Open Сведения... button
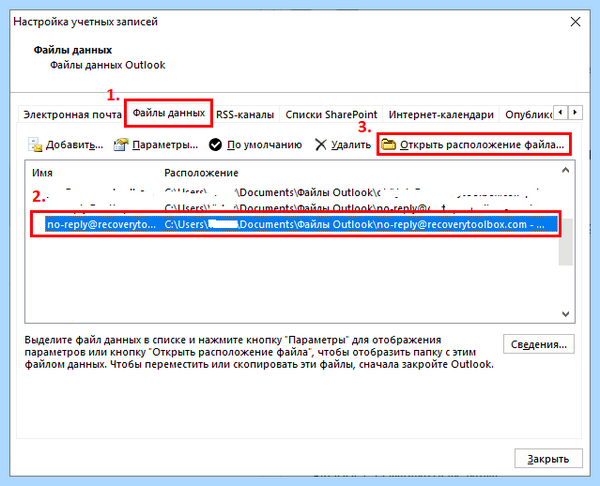This screenshot has height=486, width=600. pos(539,344)
